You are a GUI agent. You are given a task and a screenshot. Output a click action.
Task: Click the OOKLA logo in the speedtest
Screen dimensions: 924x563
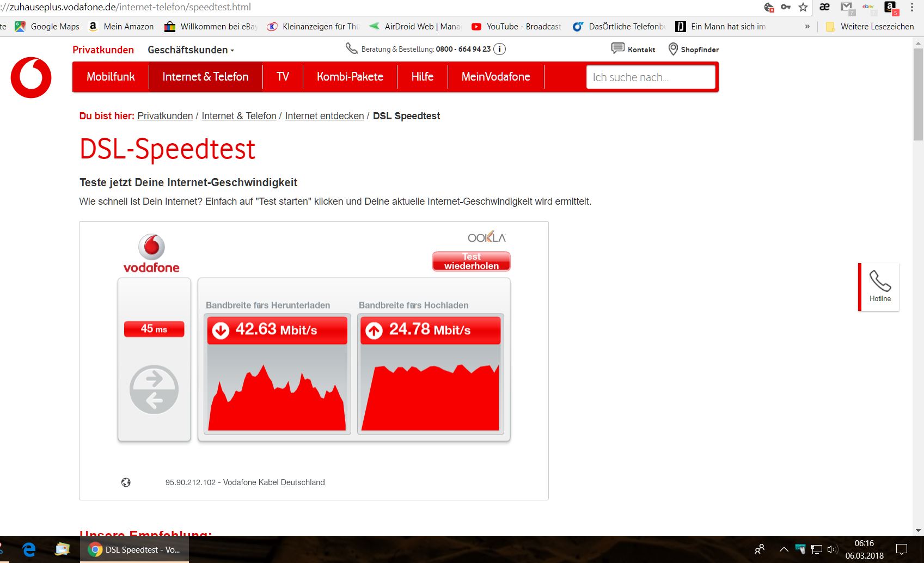[x=487, y=237]
